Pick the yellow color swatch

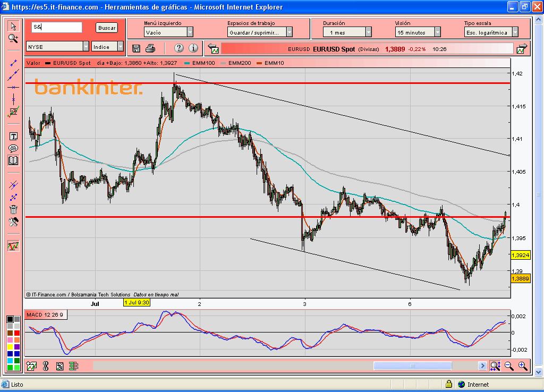[10, 347]
